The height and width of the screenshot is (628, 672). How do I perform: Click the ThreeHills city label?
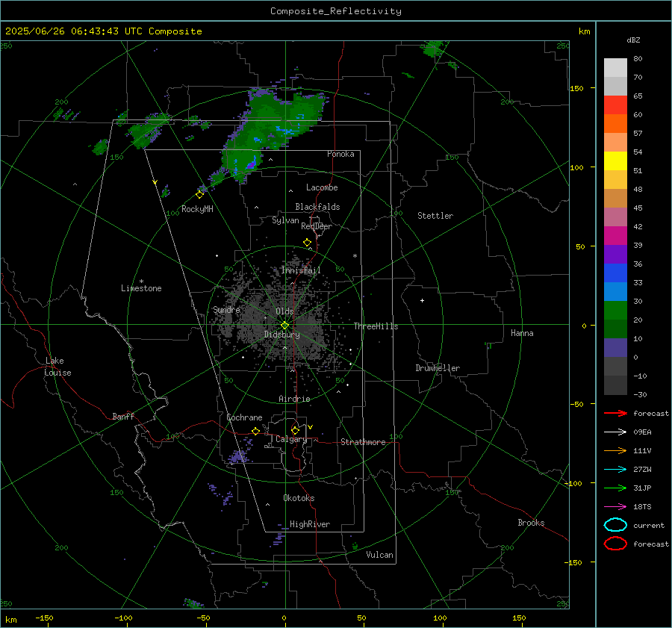pos(376,326)
